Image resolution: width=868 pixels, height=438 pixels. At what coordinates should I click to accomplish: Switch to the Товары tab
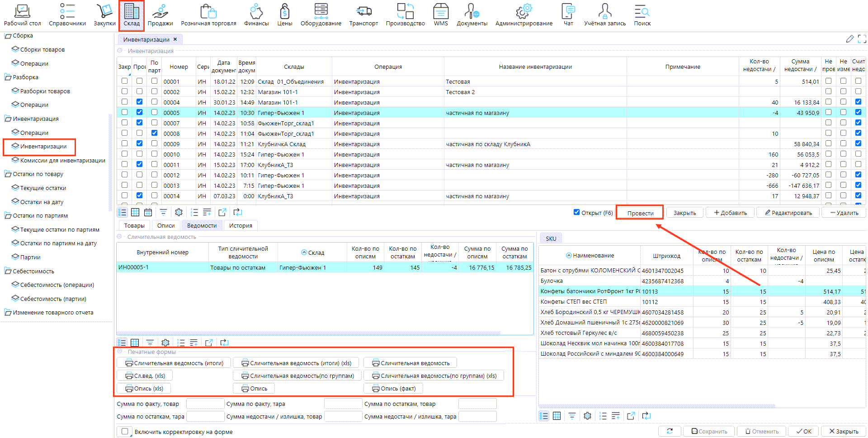pyautogui.click(x=134, y=225)
